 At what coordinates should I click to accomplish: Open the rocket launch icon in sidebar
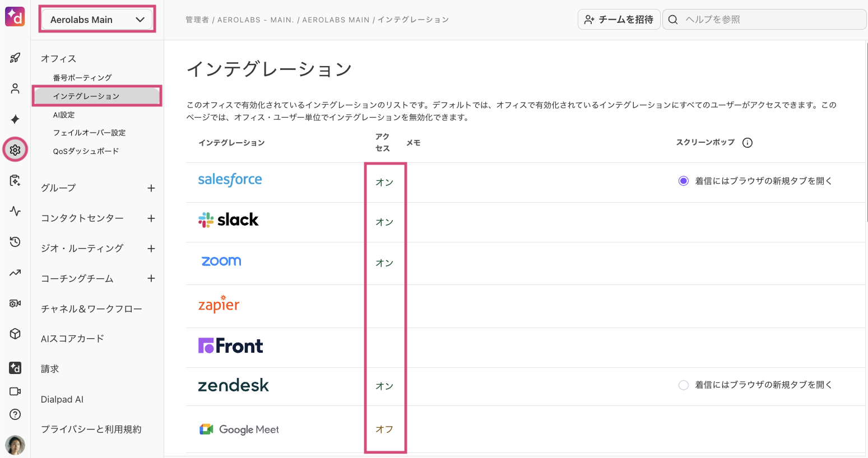(15, 57)
